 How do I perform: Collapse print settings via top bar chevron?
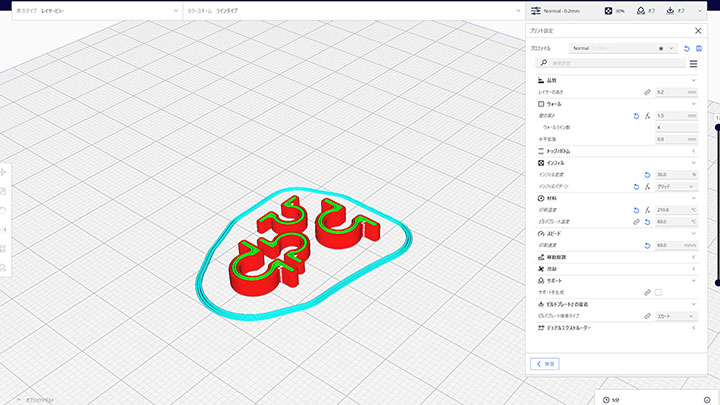coord(699,11)
